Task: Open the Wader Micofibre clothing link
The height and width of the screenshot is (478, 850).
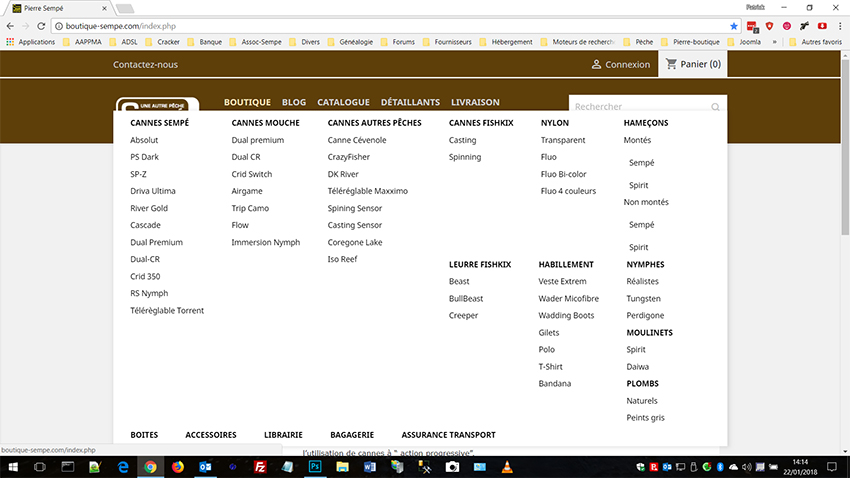Action: [569, 299]
